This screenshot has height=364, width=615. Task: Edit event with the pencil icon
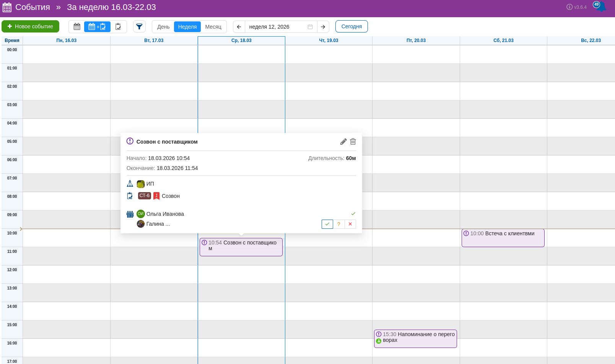pyautogui.click(x=343, y=142)
